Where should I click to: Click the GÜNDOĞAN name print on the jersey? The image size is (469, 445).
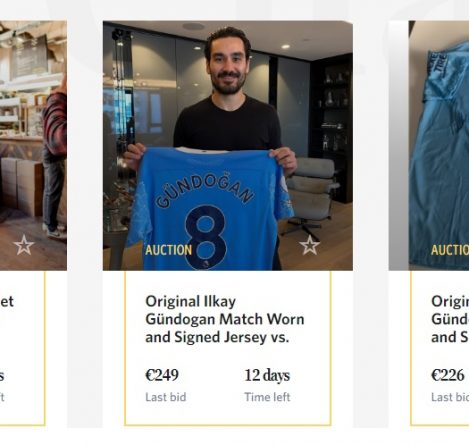204,191
